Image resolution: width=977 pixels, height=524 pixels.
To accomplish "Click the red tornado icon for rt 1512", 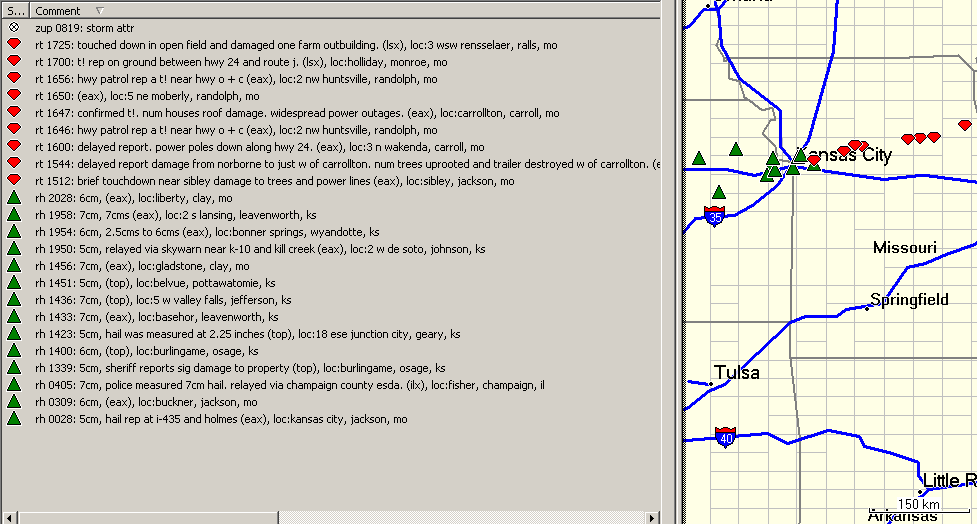I will 14,181.
